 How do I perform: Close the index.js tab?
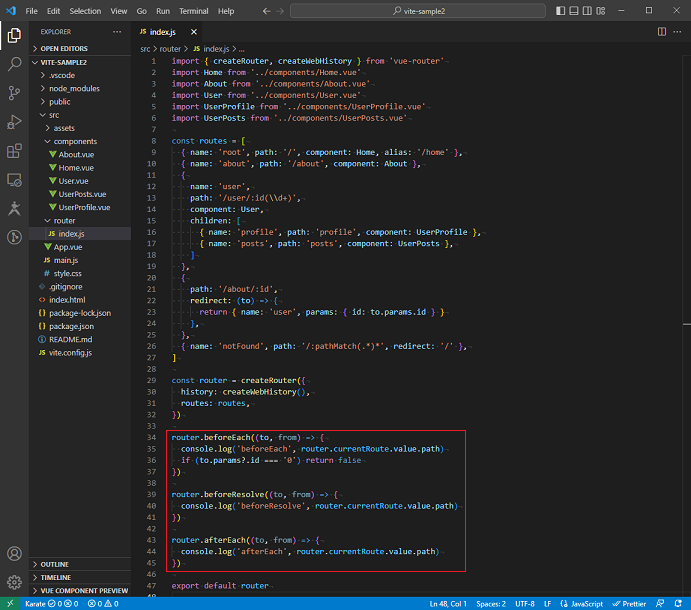(x=194, y=32)
